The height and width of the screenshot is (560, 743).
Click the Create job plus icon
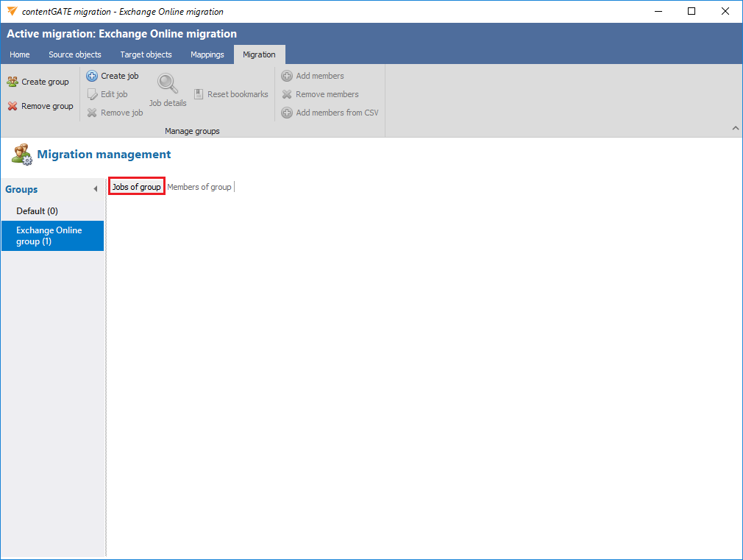pyautogui.click(x=92, y=76)
